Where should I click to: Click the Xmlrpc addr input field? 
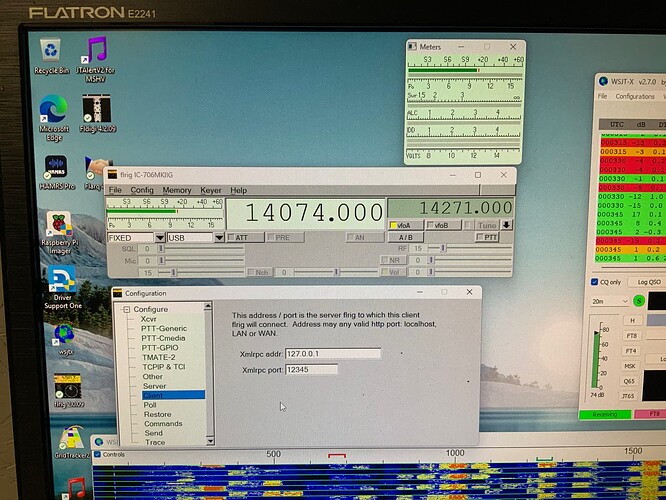click(x=332, y=353)
